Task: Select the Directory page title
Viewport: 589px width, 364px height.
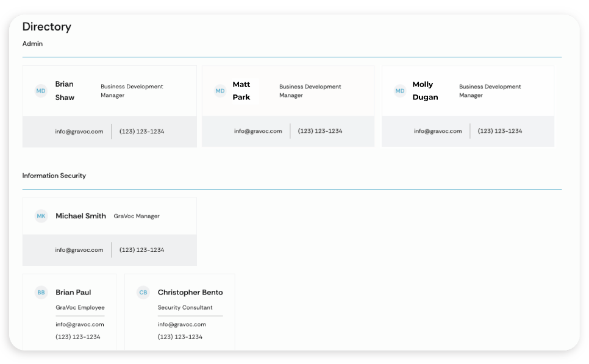Action: click(47, 26)
